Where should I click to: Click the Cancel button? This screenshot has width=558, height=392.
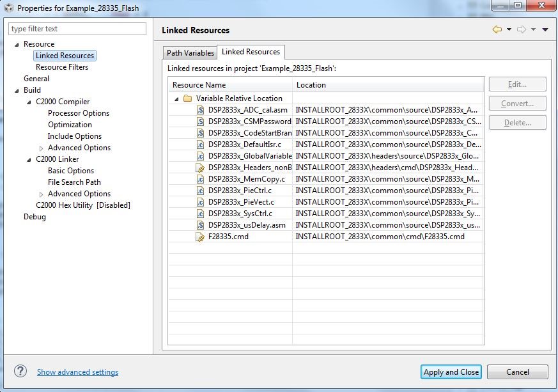pos(517,372)
